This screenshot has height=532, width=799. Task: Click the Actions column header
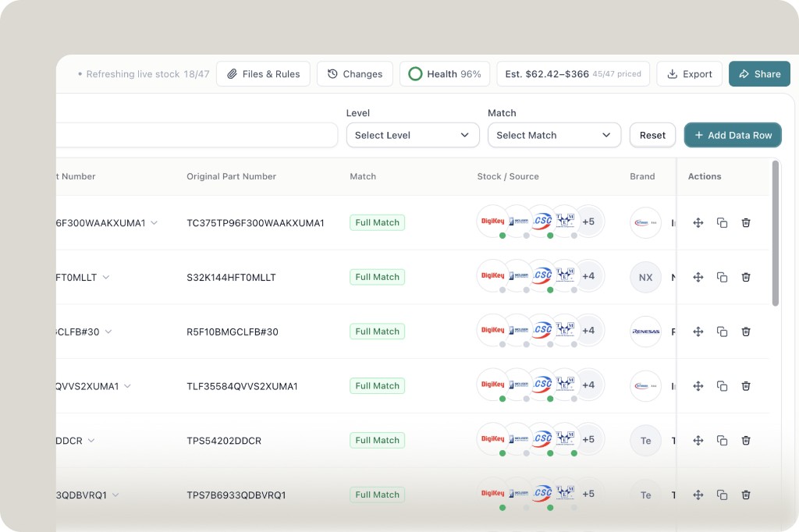pyautogui.click(x=705, y=176)
